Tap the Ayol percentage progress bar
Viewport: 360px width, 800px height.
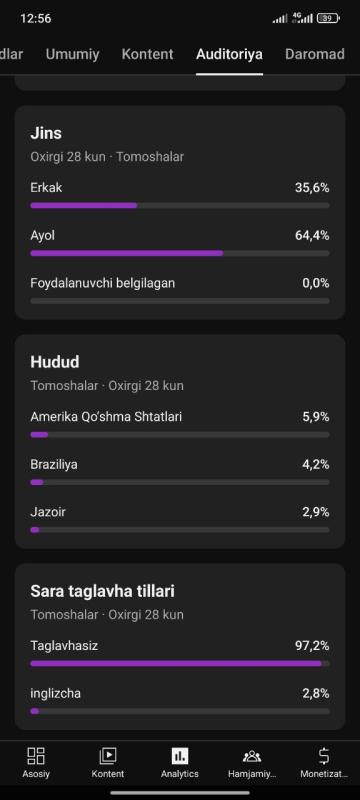[180, 253]
